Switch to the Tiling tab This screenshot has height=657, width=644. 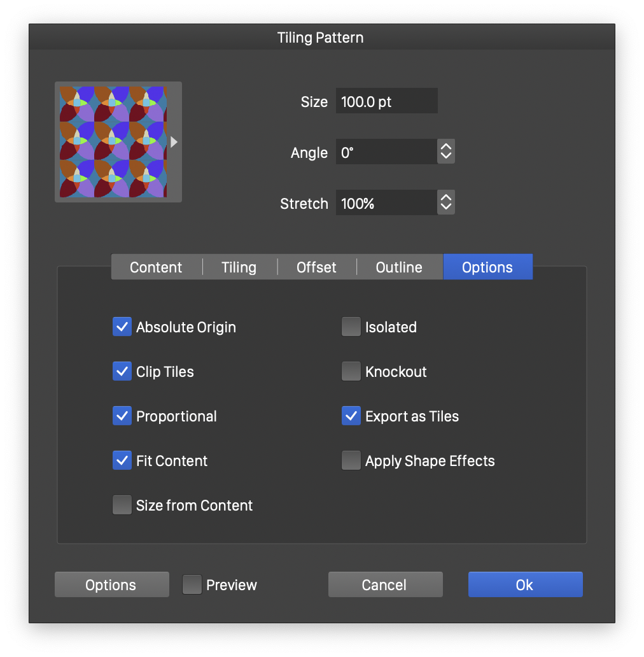[239, 267]
